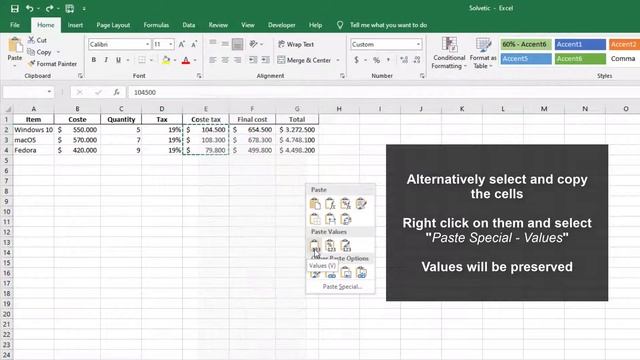Open the Font dialog launcher

click(199, 76)
